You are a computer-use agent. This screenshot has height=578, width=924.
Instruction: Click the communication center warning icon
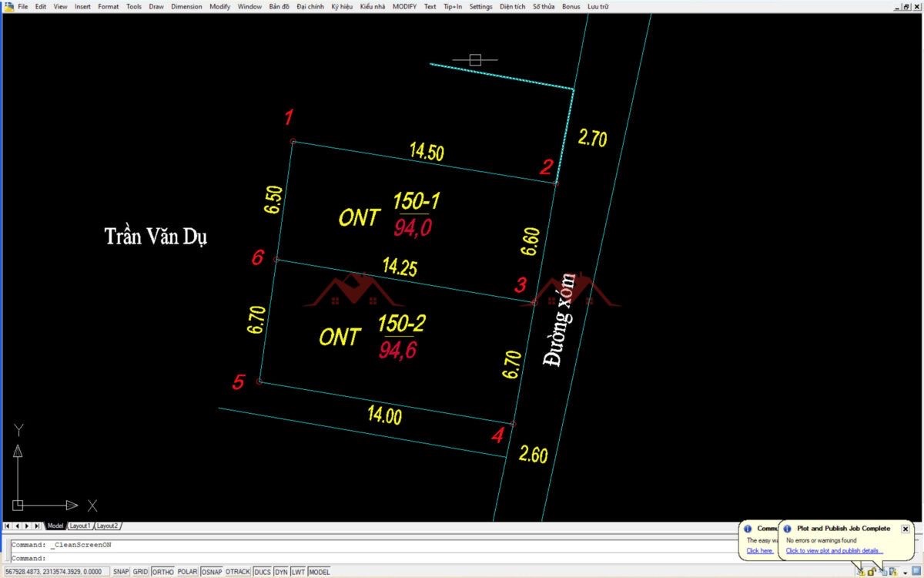pyautogui.click(x=860, y=572)
